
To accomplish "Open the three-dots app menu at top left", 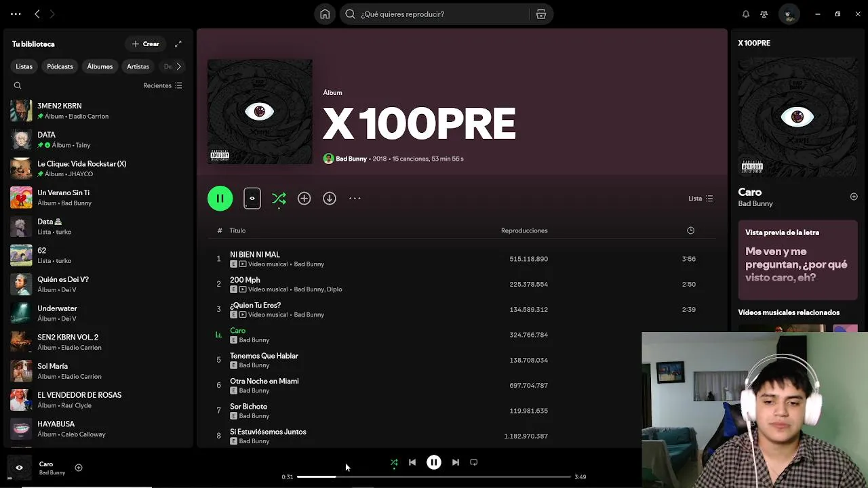I will pos(16,14).
